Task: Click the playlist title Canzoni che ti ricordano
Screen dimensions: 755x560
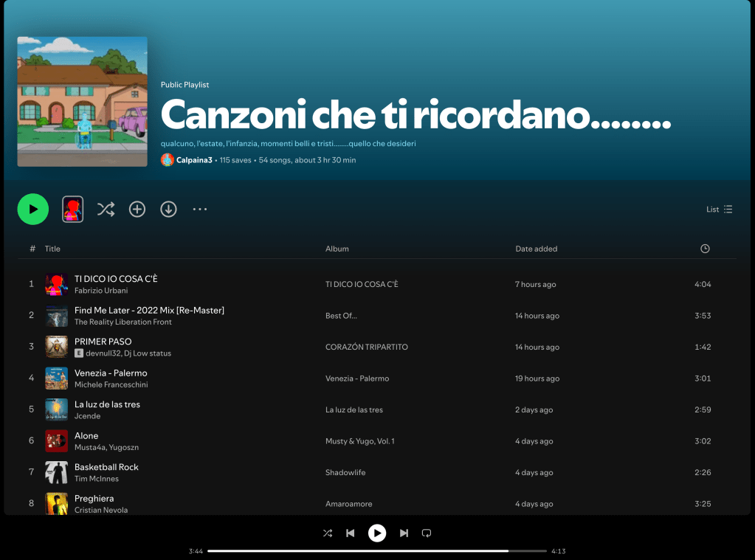Action: [x=416, y=114]
